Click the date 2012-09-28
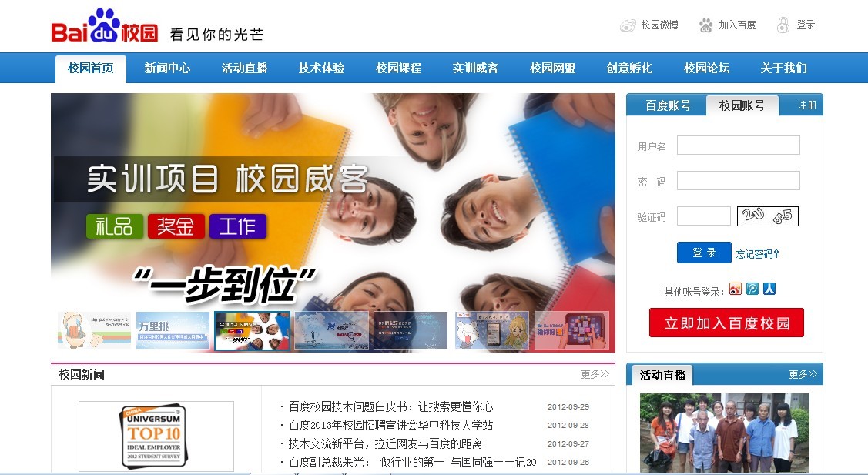The image size is (868, 475). click(568, 425)
